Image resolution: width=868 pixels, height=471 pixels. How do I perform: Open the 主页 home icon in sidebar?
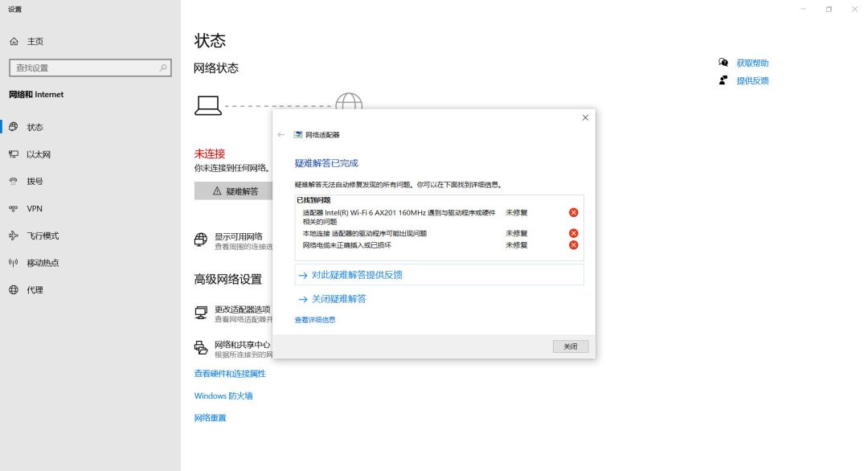pos(14,42)
